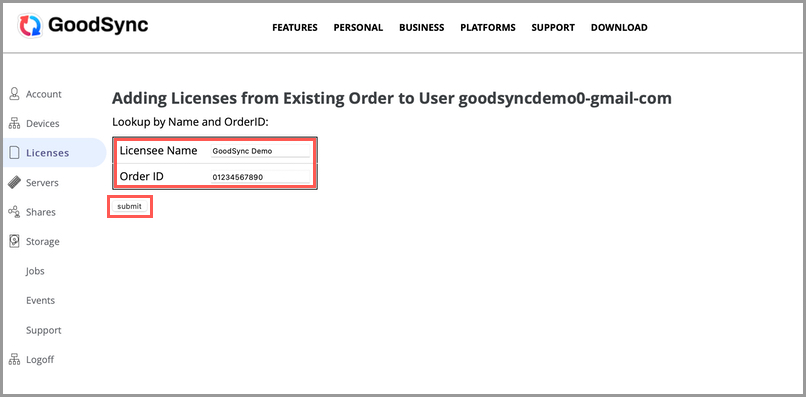Click the 'Licensee Name' label
806x397 pixels.
click(x=158, y=151)
